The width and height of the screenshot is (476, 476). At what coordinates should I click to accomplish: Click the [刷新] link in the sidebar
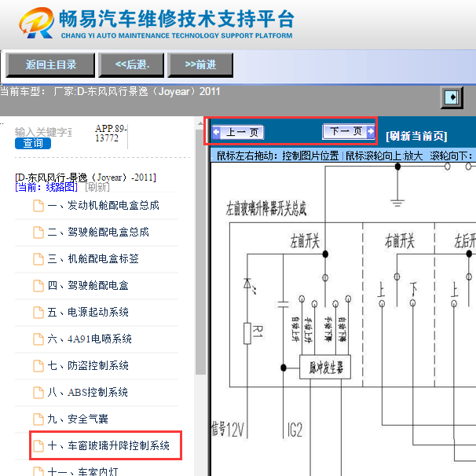(x=97, y=187)
